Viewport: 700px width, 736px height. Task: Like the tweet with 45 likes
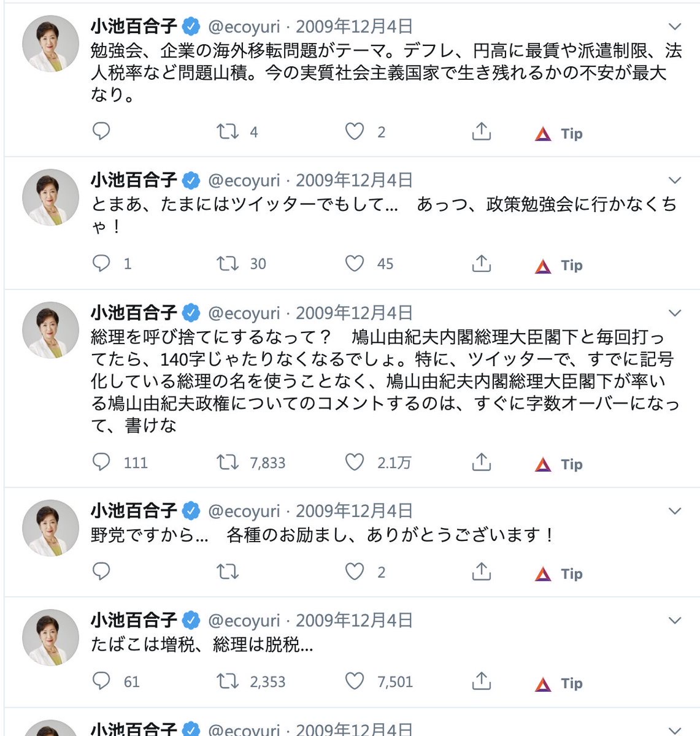pyautogui.click(x=355, y=264)
